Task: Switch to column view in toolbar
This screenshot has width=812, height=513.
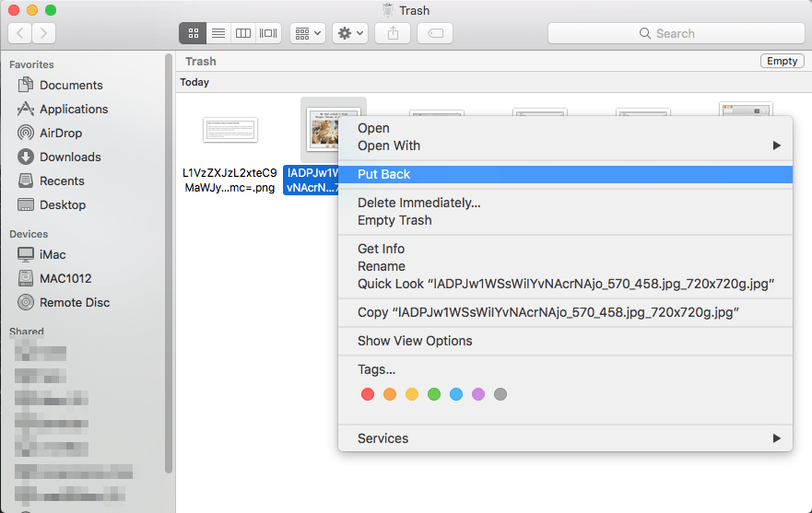Action: pyautogui.click(x=243, y=33)
